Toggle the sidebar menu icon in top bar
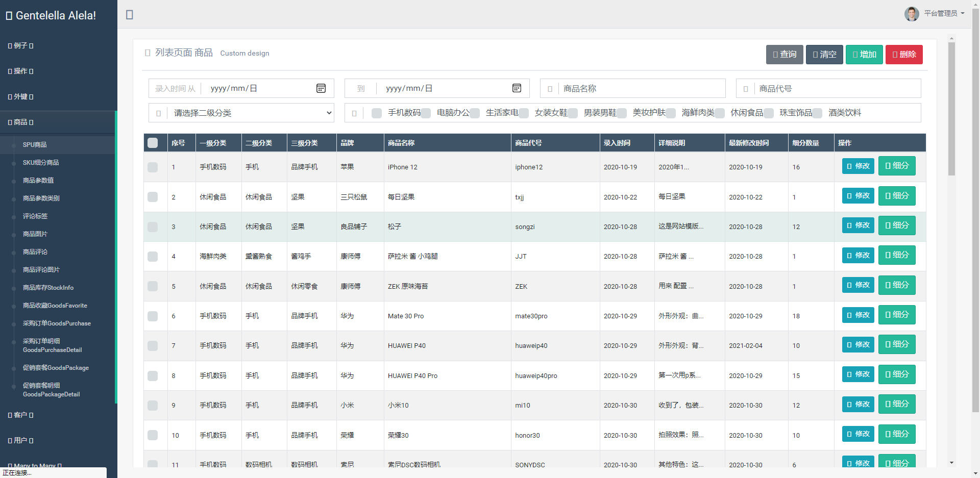This screenshot has width=980, height=478. [130, 15]
